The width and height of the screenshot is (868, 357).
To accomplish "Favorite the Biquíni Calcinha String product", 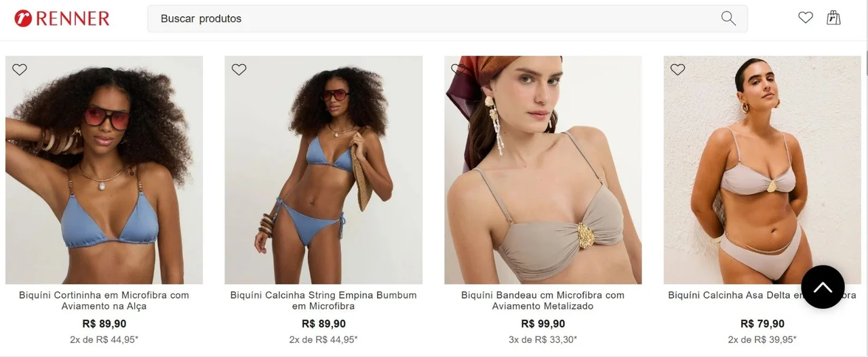I will (x=239, y=69).
